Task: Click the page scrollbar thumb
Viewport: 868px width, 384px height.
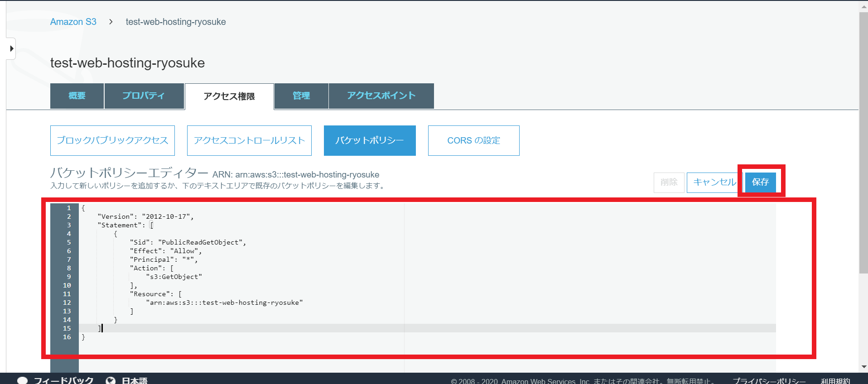Action: tap(863, 143)
